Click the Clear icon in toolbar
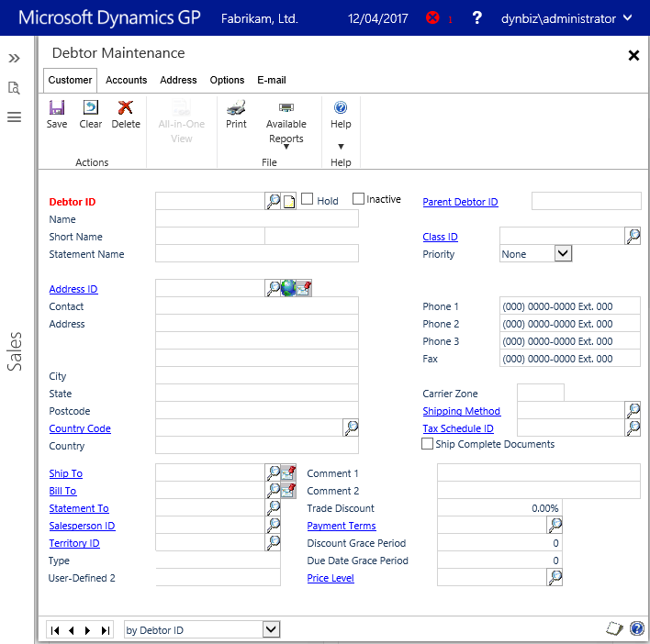The width and height of the screenshot is (650, 644). (x=91, y=108)
